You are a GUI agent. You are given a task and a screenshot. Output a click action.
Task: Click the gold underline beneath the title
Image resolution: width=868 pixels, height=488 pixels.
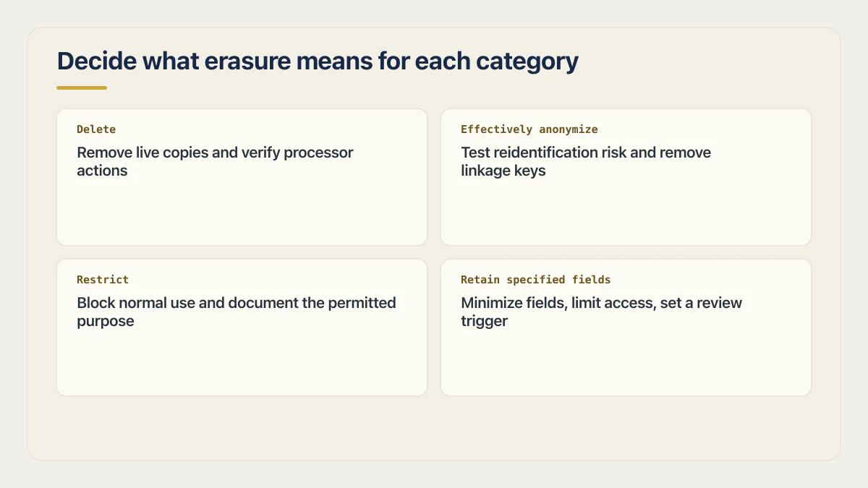pos(82,88)
